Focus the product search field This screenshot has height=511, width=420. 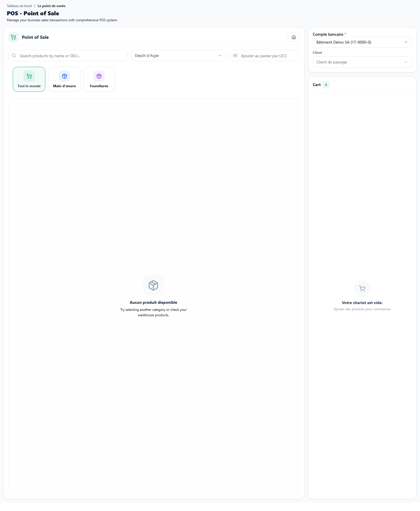click(x=68, y=55)
